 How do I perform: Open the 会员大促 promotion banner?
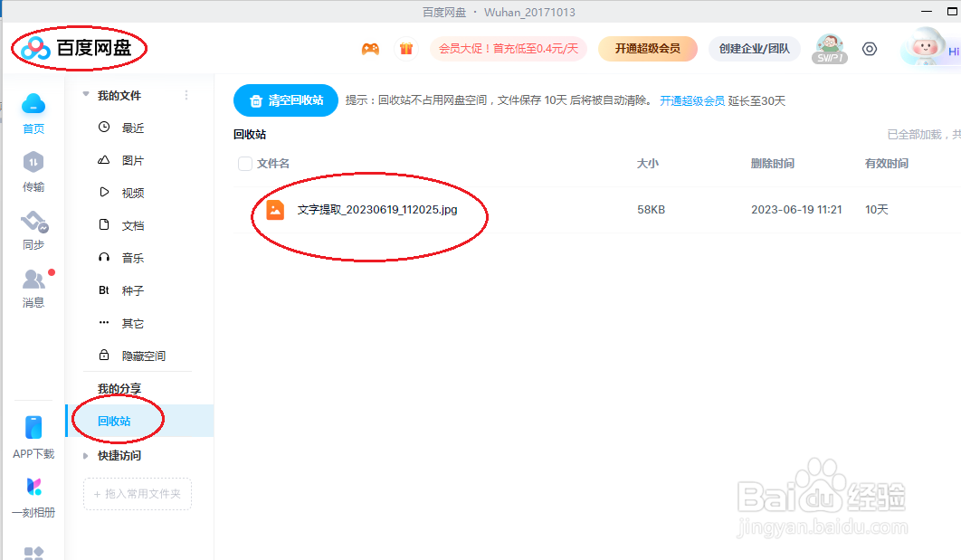tap(509, 49)
